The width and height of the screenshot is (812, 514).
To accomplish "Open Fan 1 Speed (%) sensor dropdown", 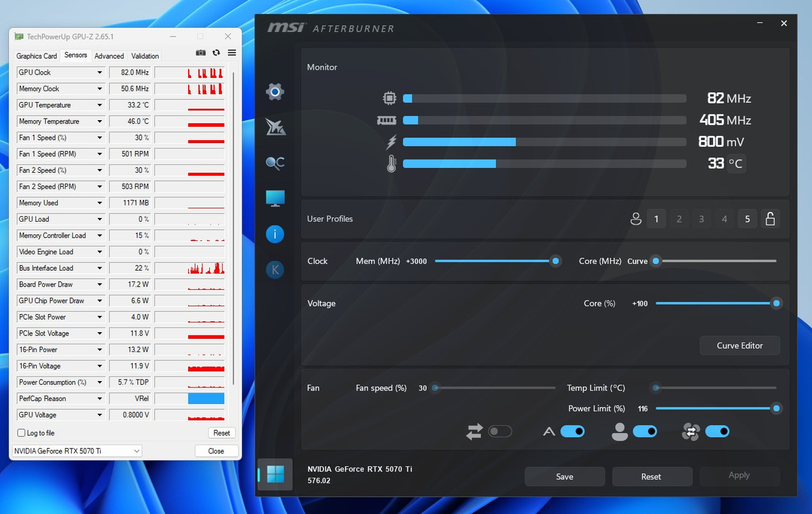I will pos(99,137).
